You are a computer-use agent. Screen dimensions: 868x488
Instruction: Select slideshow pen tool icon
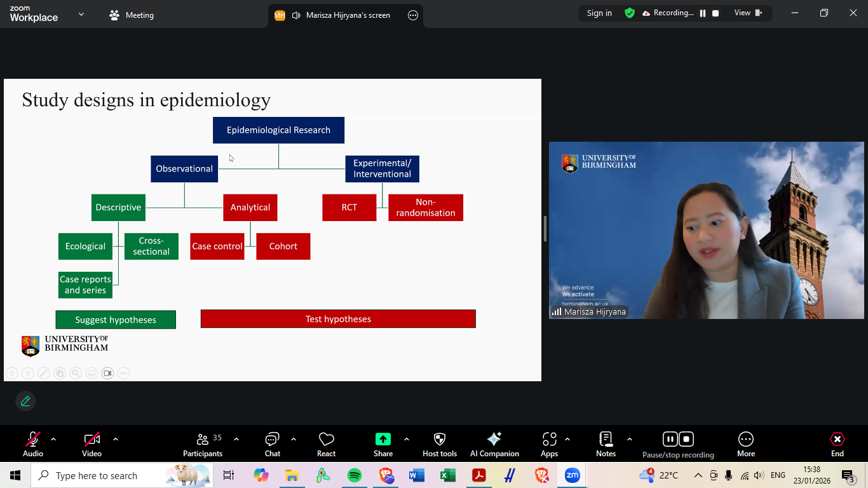[43, 373]
